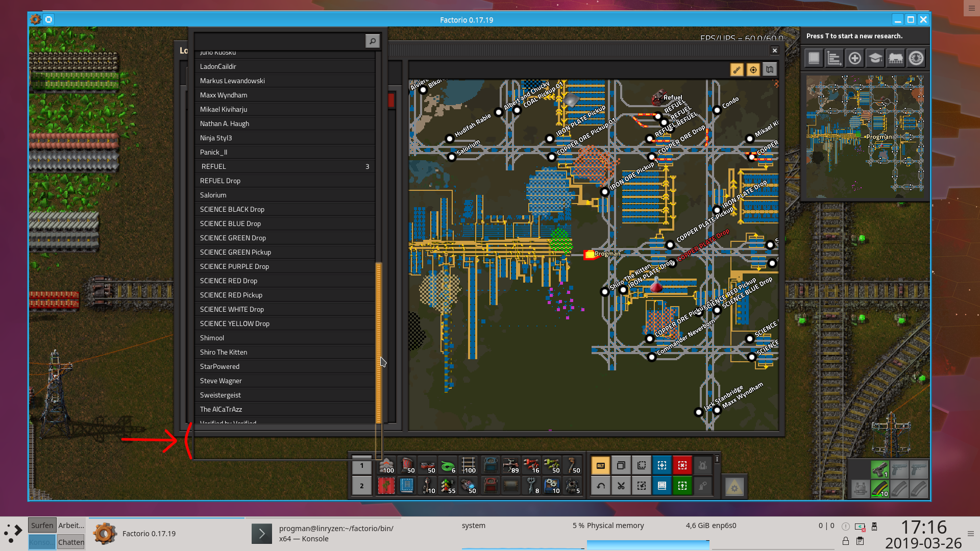Screen dimensions: 980x551
Task: Open the production statistics graph button
Action: pyautogui.click(x=834, y=58)
